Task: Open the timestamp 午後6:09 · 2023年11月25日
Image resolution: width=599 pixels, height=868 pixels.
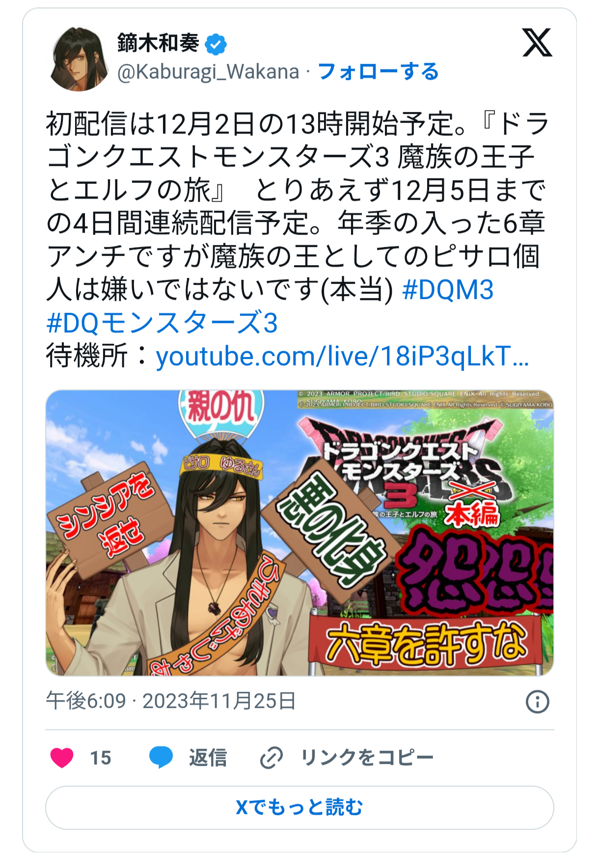Action: [171, 701]
